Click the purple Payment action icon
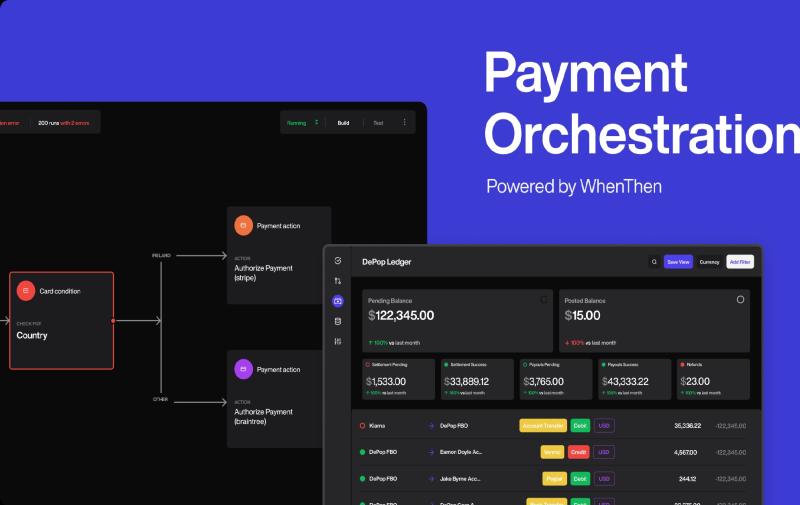 point(243,369)
